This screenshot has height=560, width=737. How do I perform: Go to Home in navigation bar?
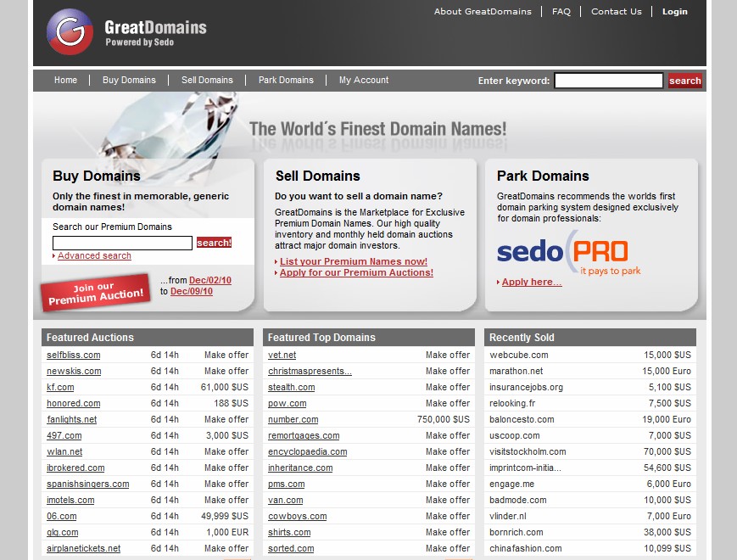point(65,80)
